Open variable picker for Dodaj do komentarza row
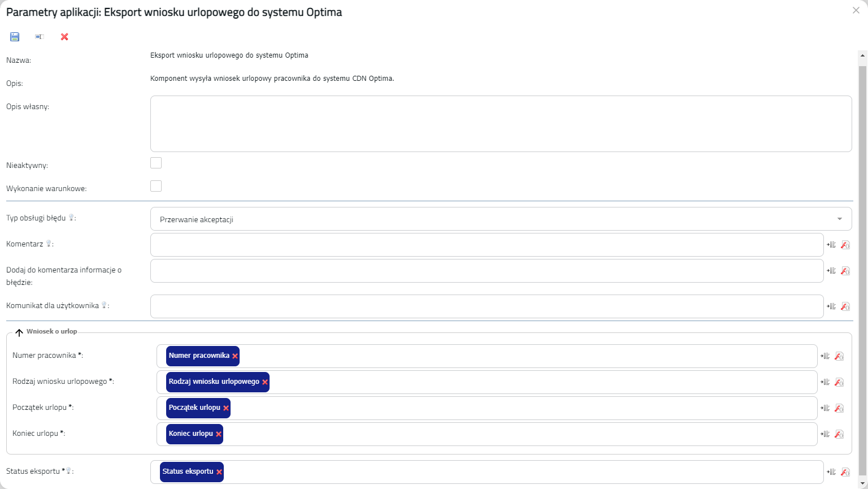Viewport: 868px width, 489px height. tap(831, 271)
